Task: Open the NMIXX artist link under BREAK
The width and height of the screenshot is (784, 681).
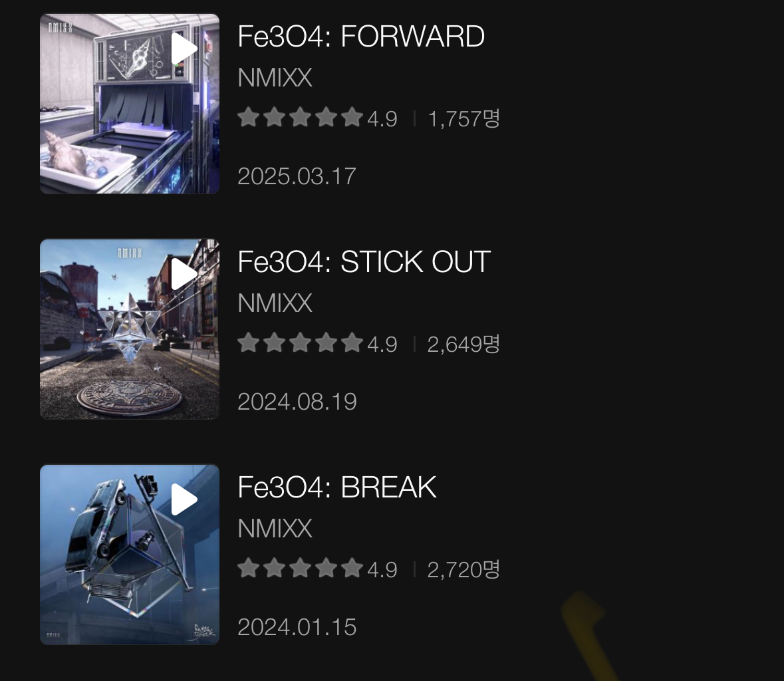Action: tap(275, 529)
